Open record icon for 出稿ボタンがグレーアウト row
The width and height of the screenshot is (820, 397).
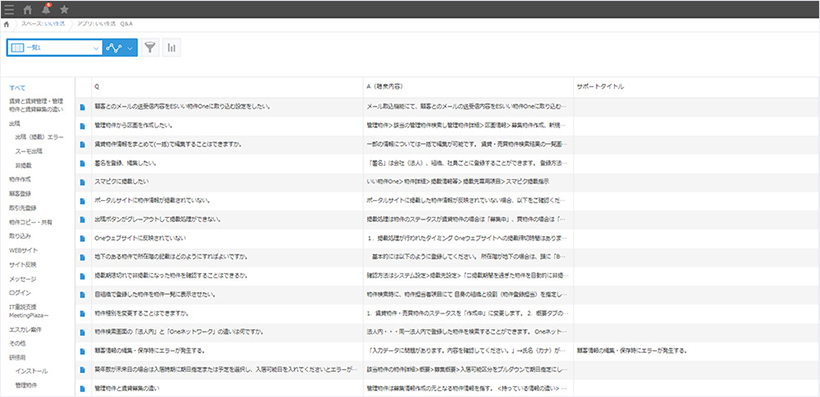(82, 220)
